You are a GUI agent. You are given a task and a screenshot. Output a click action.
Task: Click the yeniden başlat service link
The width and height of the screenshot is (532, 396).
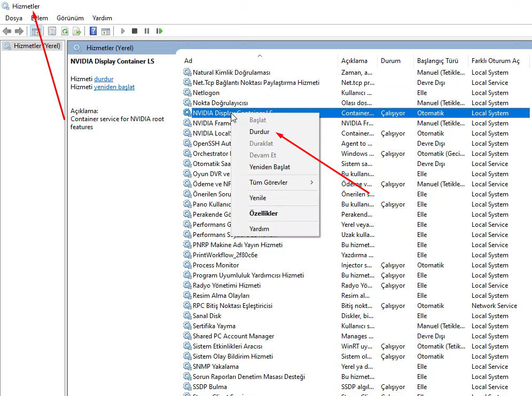tap(114, 87)
